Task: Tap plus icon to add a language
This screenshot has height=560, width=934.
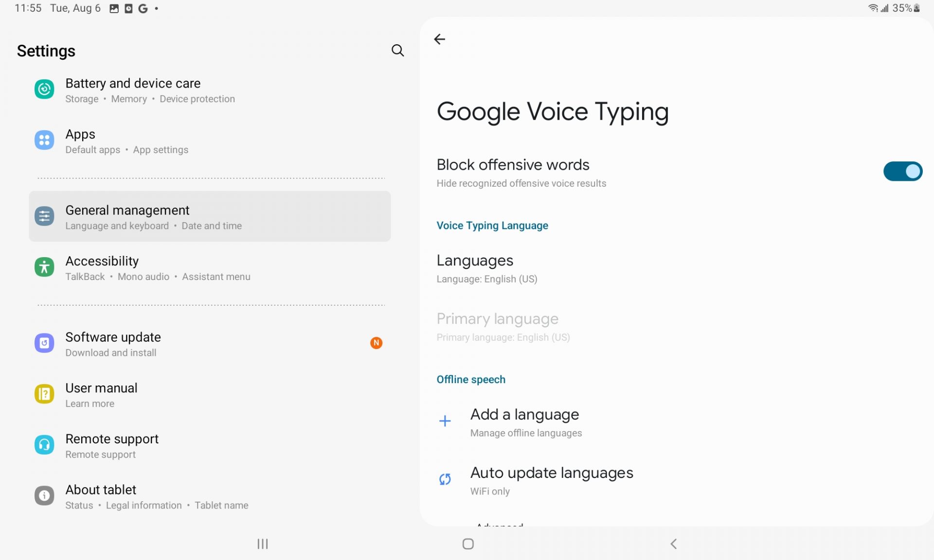Action: (445, 421)
